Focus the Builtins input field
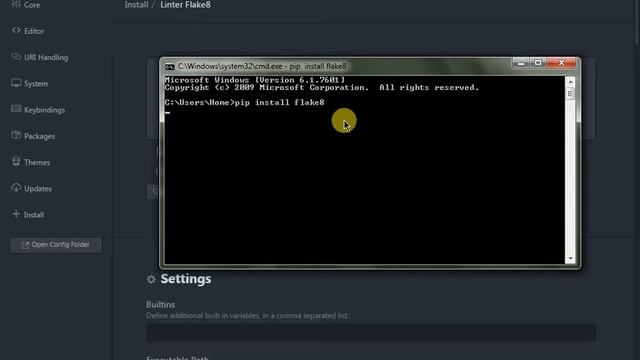This screenshot has height=360, width=640. point(371,333)
